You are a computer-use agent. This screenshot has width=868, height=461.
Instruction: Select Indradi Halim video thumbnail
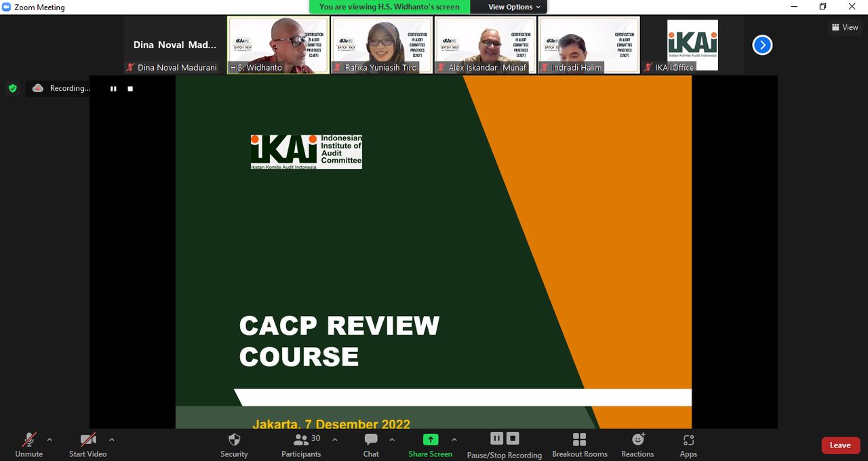[x=589, y=45]
